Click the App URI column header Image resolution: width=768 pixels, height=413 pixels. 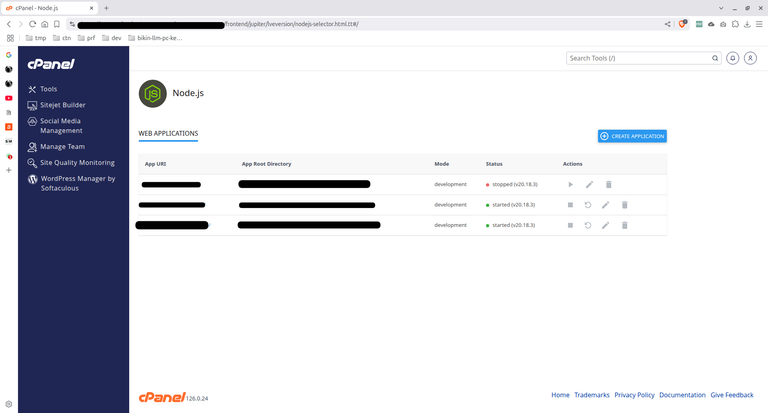point(155,164)
